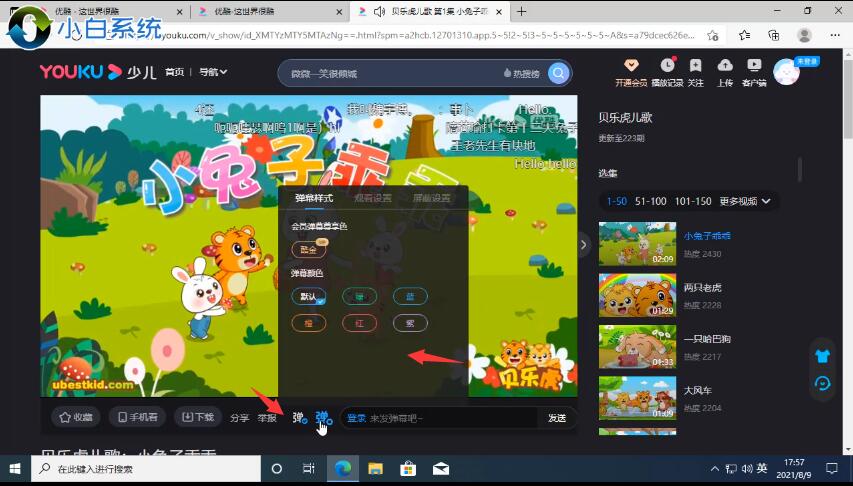Select 蓝 blue danmaku color

(410, 296)
